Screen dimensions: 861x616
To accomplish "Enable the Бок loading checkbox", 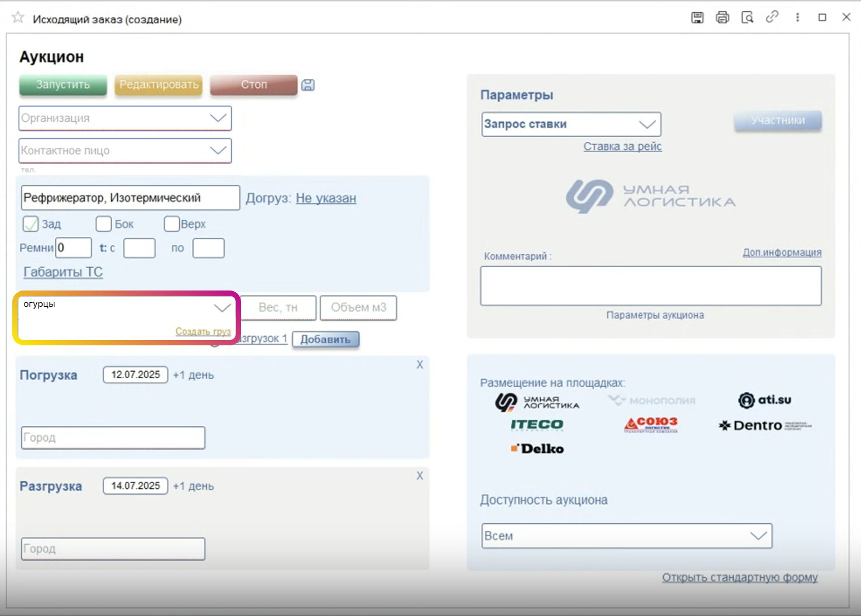I will point(103,224).
